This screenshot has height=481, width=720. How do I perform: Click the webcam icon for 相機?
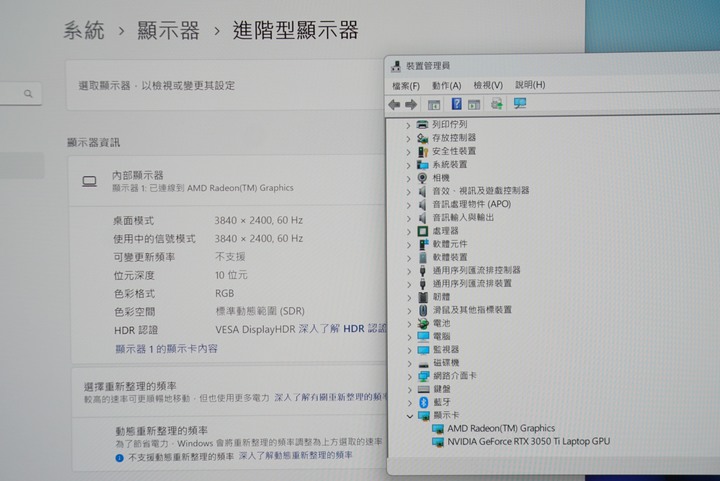coord(422,178)
